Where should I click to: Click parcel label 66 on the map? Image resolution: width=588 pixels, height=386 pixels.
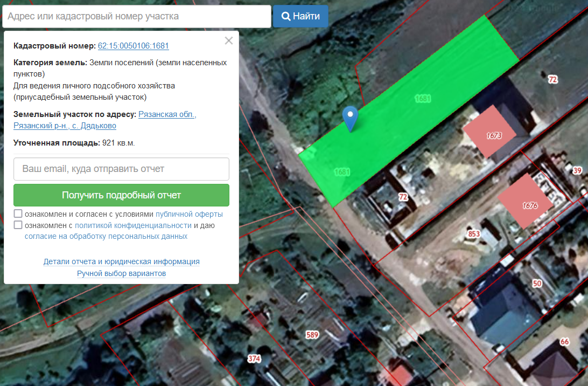[x=564, y=342]
